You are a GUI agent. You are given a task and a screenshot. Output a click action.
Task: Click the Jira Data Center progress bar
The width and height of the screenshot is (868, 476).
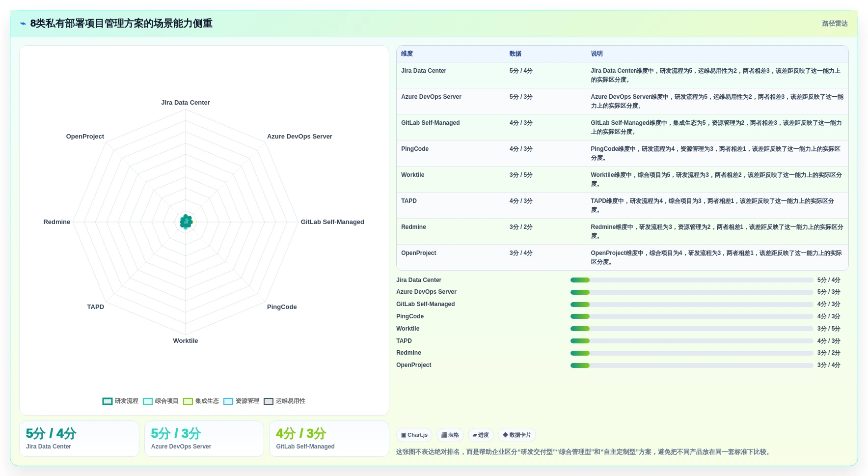tap(692, 280)
